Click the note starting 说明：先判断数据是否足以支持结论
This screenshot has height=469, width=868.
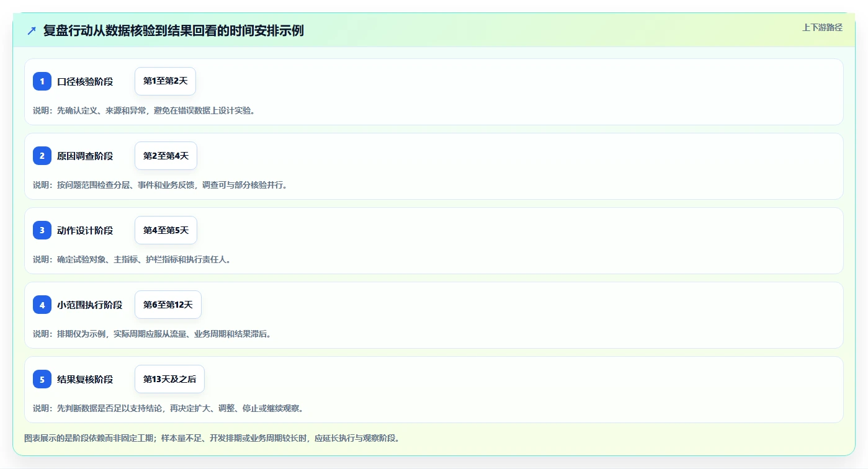(168, 408)
